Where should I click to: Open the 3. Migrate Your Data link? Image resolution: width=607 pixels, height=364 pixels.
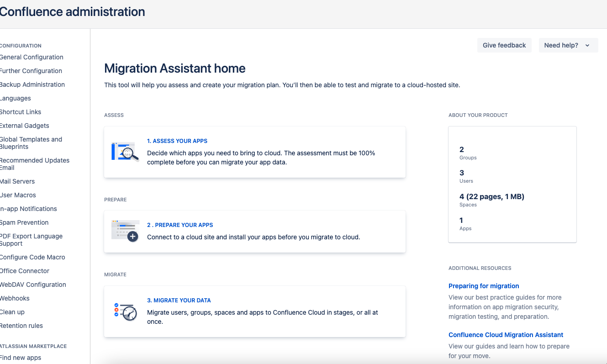(x=179, y=301)
